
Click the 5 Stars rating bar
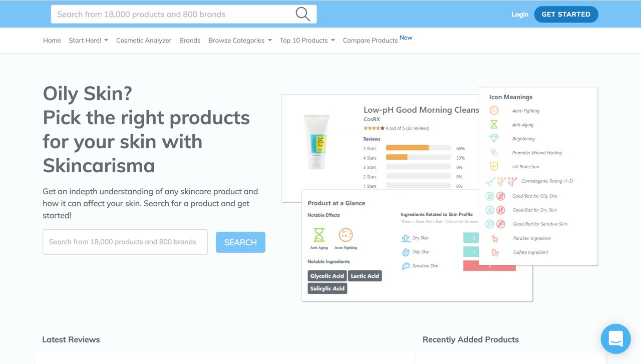click(x=418, y=148)
